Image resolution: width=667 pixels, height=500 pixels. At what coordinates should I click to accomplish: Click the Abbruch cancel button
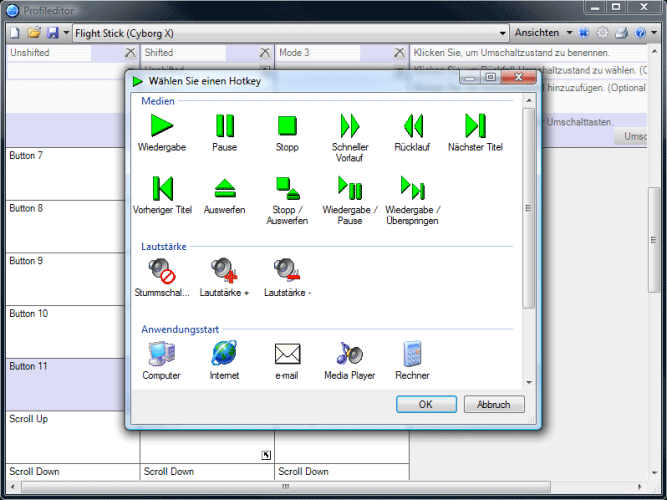coord(493,405)
